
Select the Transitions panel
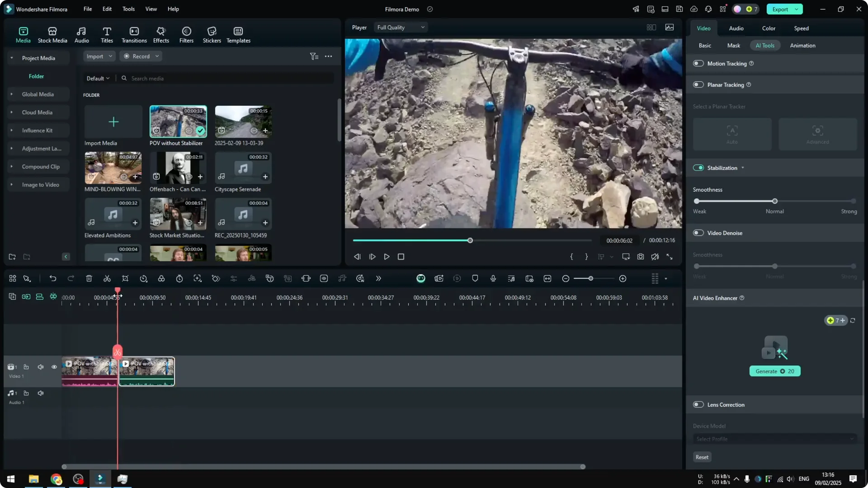pyautogui.click(x=134, y=34)
